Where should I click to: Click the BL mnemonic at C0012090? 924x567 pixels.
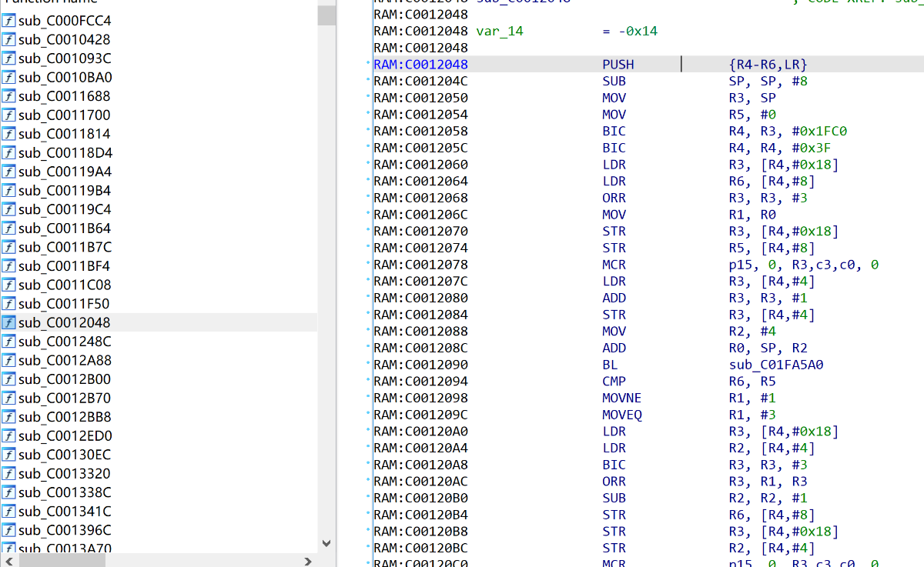pyautogui.click(x=610, y=365)
